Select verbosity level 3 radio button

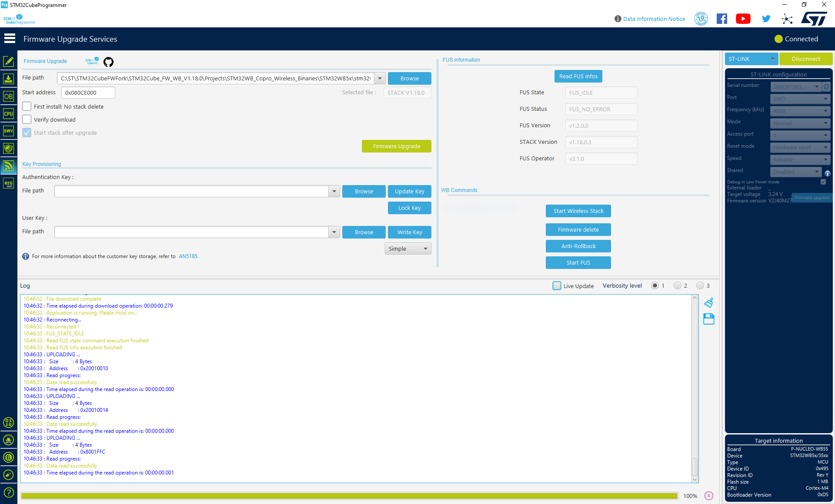pos(700,285)
